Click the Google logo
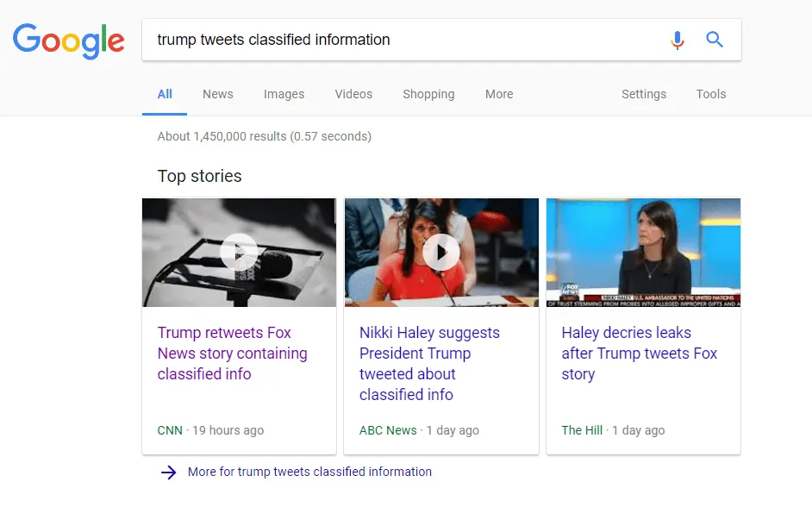This screenshot has width=812, height=507. coord(69,40)
